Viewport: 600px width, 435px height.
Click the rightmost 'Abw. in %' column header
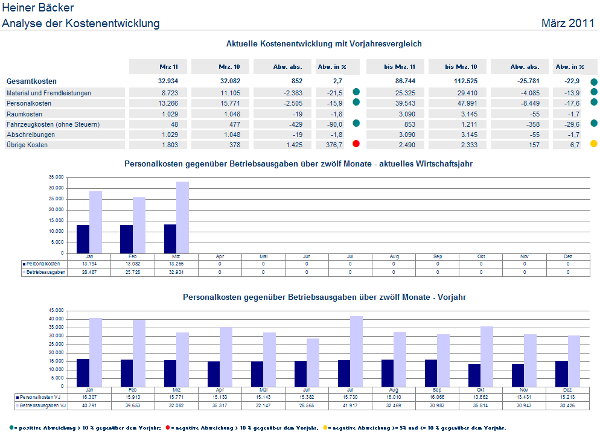point(575,67)
